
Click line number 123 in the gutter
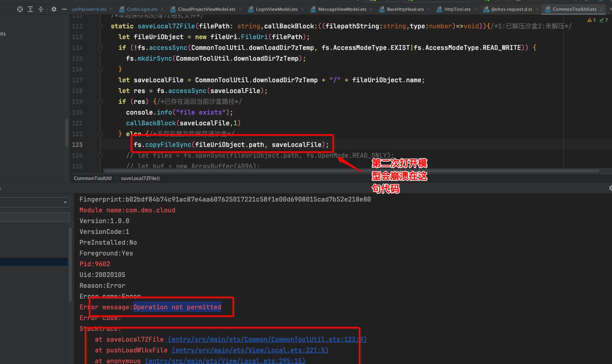click(x=77, y=145)
